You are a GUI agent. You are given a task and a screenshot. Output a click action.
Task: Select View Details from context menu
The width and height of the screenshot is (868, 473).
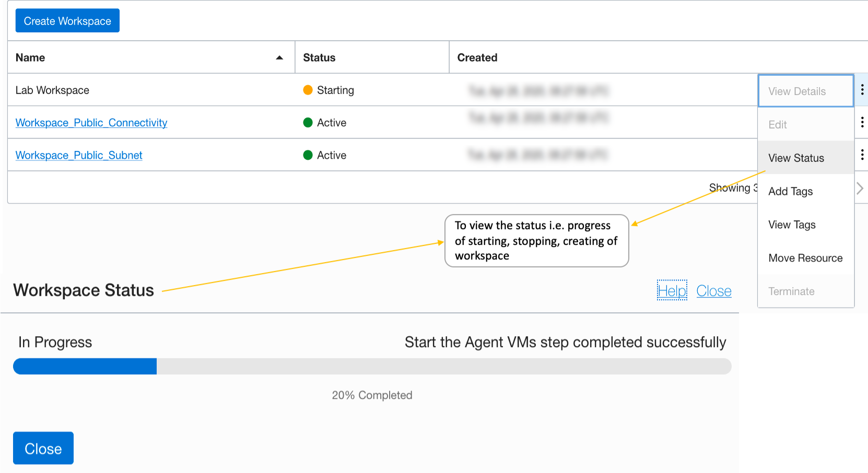797,91
